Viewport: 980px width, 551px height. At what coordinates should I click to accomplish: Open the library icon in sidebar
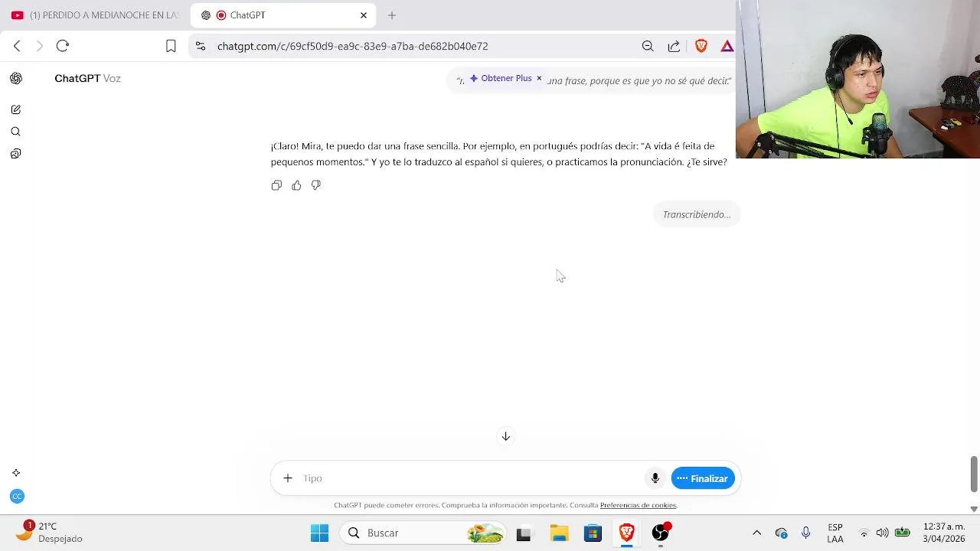pos(16,154)
